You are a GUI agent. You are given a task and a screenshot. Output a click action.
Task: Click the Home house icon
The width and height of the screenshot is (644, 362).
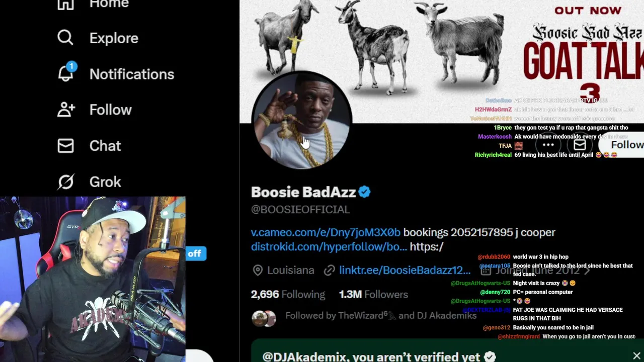[65, 4]
